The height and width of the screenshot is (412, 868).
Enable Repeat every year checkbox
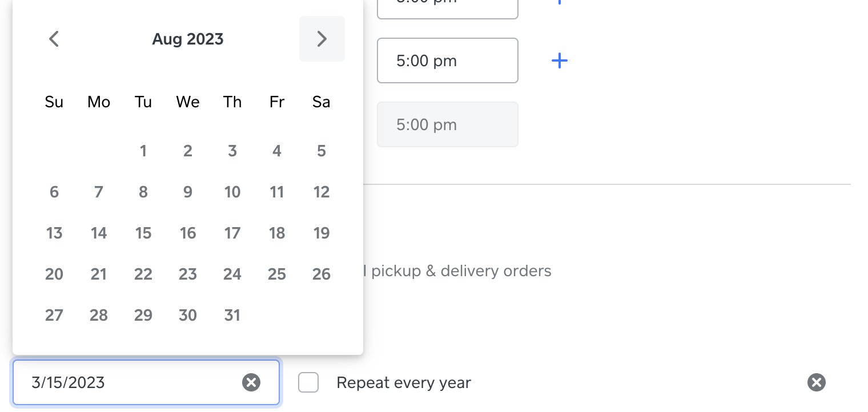click(308, 382)
